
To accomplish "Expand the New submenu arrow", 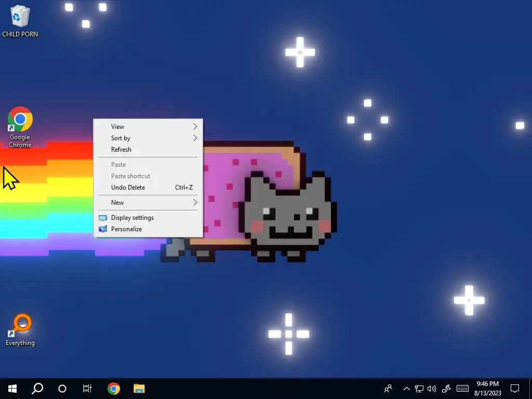I will [x=195, y=203].
